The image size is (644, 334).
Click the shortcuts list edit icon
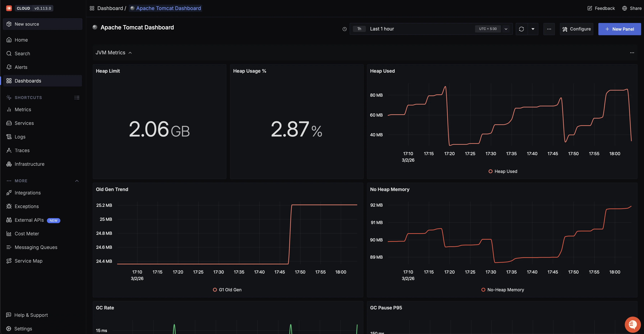(x=77, y=98)
